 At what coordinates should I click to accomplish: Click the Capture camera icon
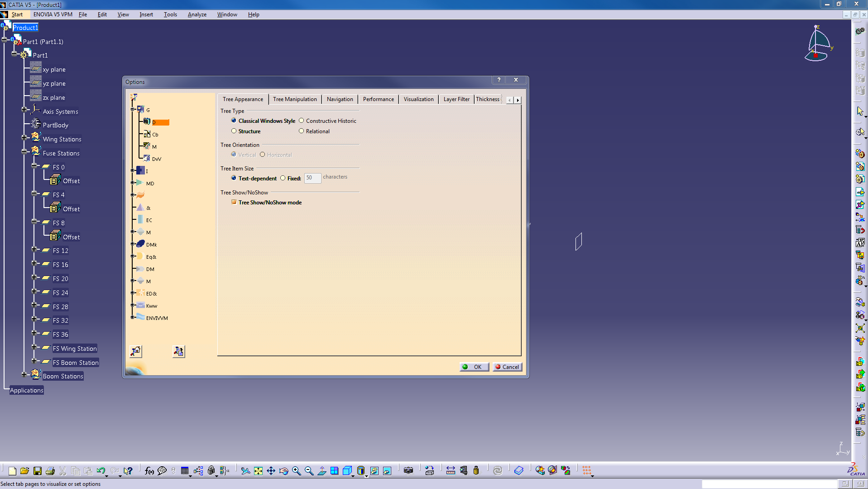click(408, 471)
